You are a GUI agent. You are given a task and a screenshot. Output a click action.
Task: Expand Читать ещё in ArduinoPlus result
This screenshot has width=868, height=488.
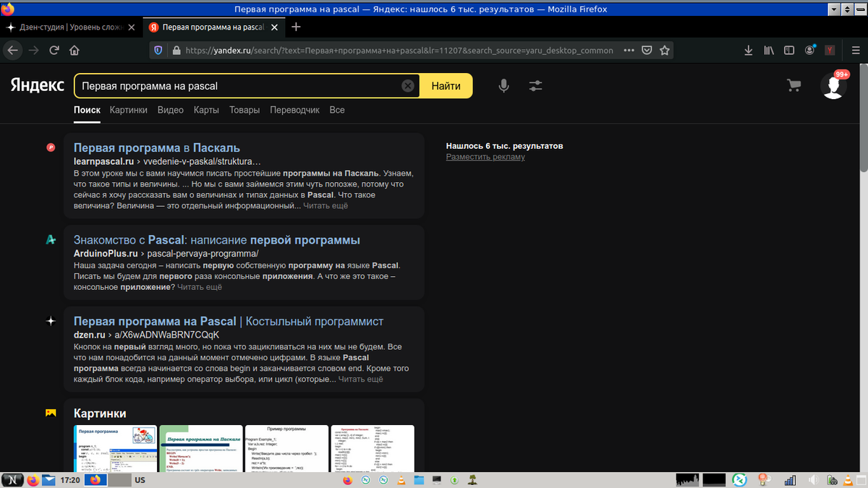click(200, 287)
